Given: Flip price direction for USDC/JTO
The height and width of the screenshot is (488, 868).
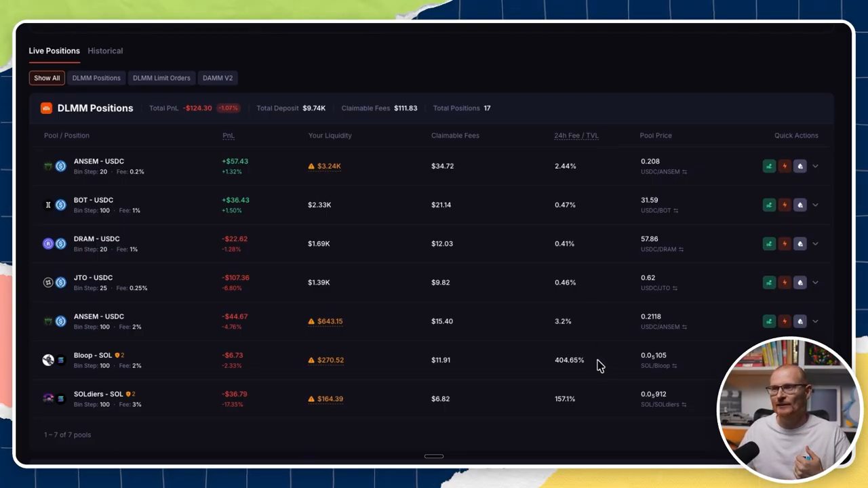Looking at the screenshot, I should click(675, 288).
